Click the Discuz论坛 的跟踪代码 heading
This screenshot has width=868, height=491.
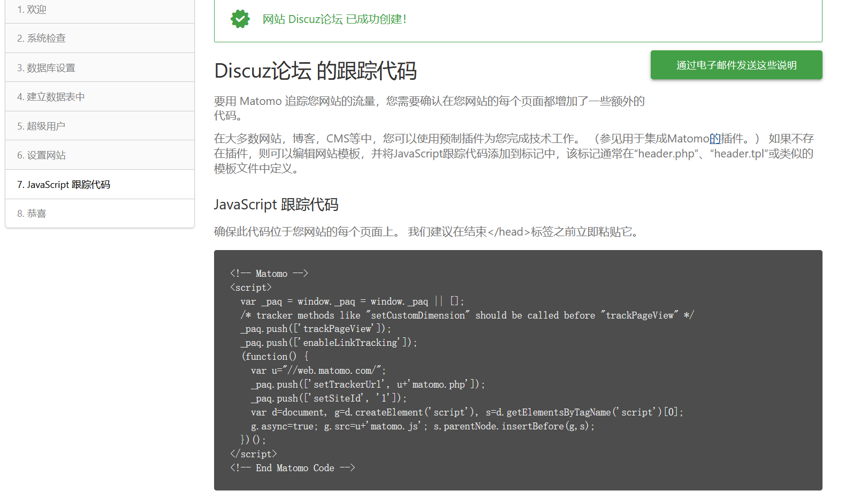tap(315, 71)
